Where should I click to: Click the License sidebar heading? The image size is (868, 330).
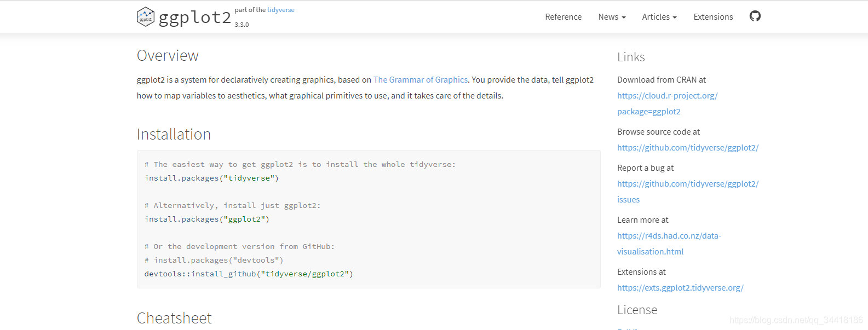point(637,310)
